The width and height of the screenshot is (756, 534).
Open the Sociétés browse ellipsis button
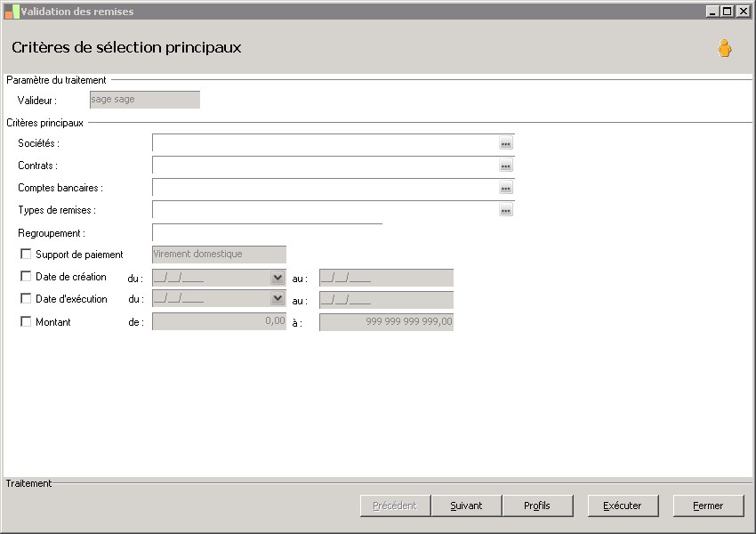[x=505, y=143]
